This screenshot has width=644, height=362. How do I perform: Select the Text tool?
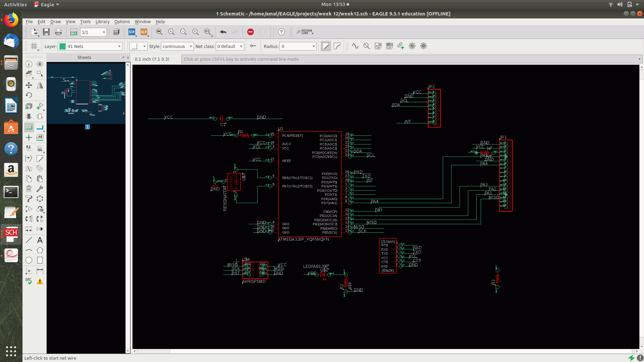click(x=40, y=240)
